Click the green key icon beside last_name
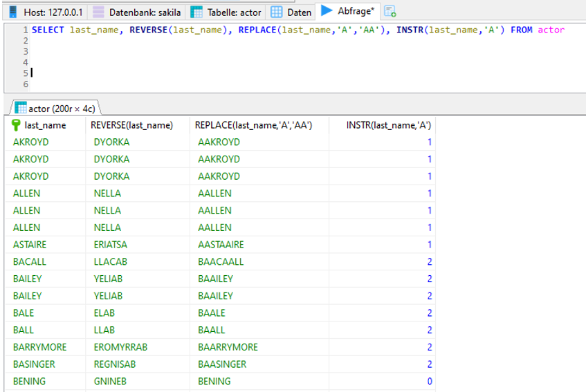Screen dimensions: 586x392 tap(17, 125)
